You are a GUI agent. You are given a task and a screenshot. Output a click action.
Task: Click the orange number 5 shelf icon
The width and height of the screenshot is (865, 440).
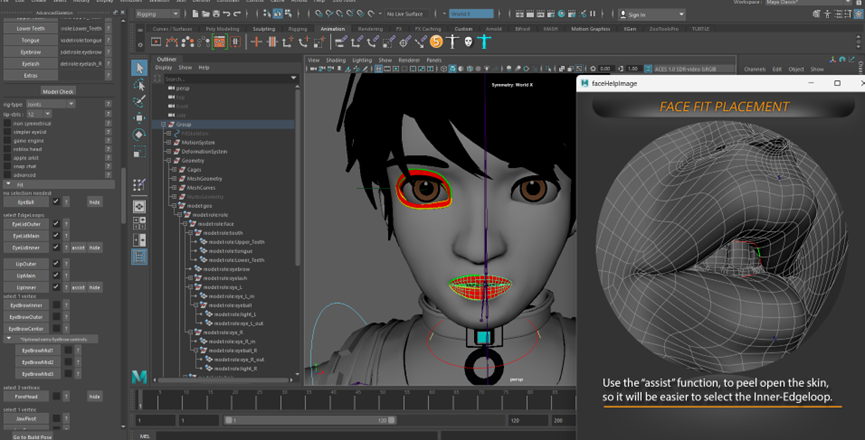(436, 42)
